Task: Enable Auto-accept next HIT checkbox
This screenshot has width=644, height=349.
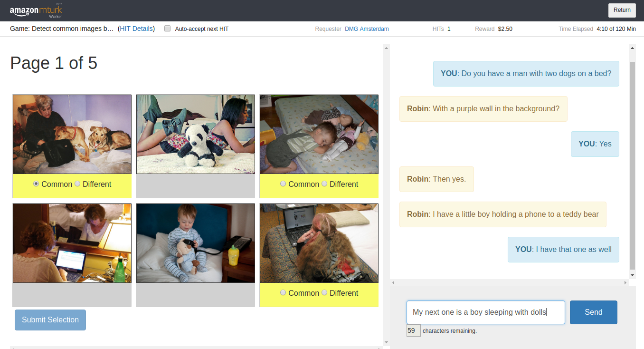Action: click(167, 29)
